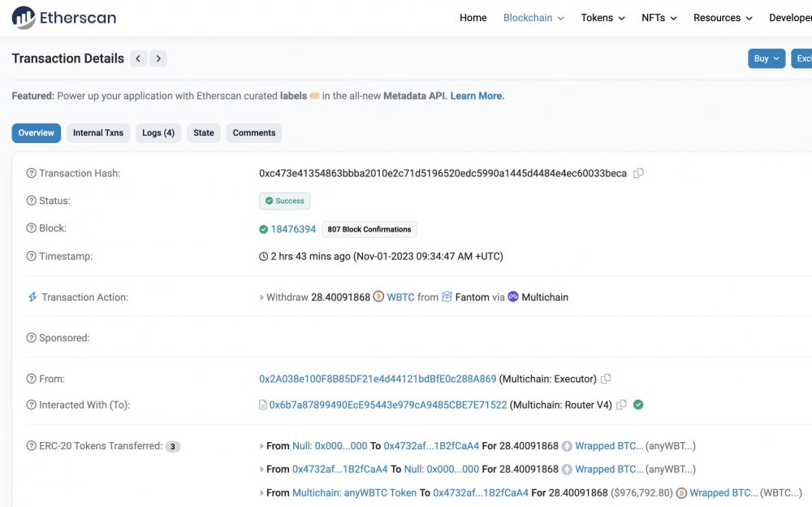Open Multichain: anyWBTC Token link
The width and height of the screenshot is (812, 507).
[354, 493]
